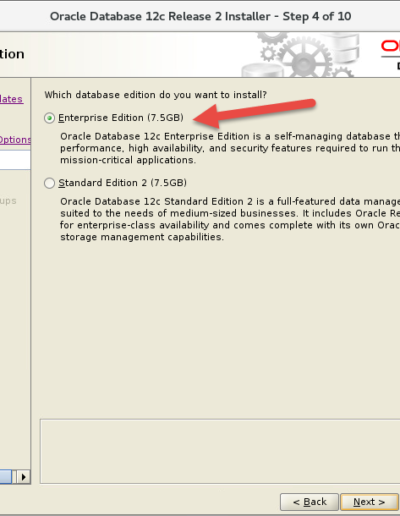The image size is (400, 516).
Task: Choose Standard Edition 2 radio button
Action: coord(49,183)
